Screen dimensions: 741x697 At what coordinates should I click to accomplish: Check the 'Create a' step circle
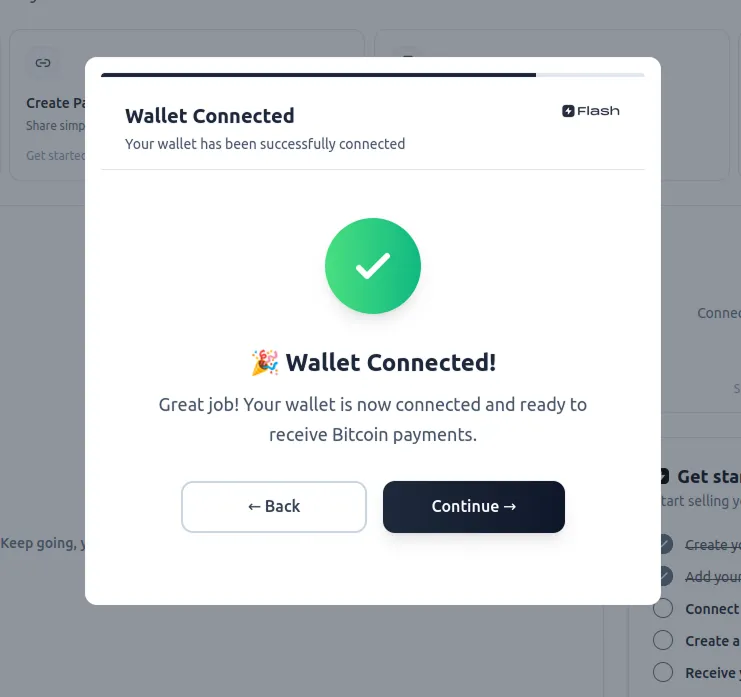point(663,640)
